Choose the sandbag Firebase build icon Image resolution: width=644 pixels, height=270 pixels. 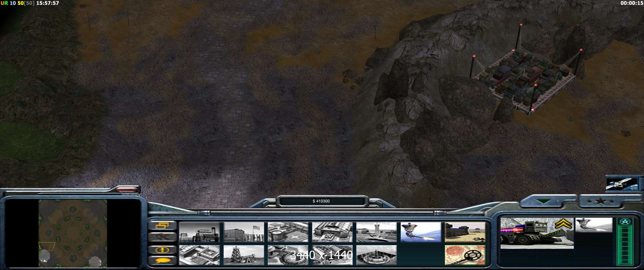(465, 232)
